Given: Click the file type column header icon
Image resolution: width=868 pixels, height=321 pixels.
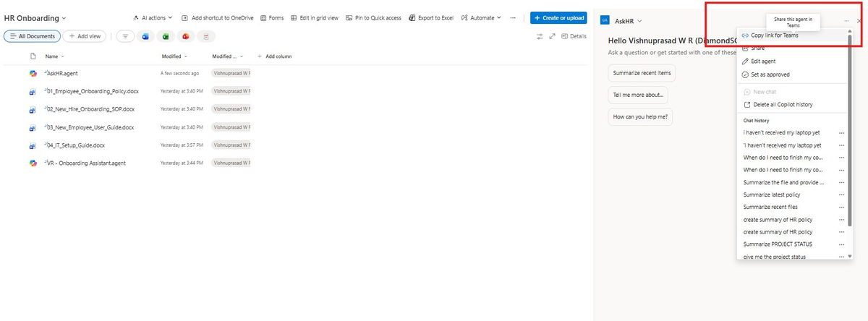Looking at the screenshot, I should pos(33,56).
